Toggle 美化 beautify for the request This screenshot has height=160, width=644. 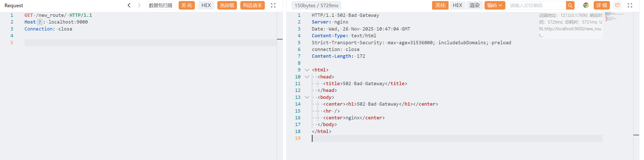[x=187, y=5]
